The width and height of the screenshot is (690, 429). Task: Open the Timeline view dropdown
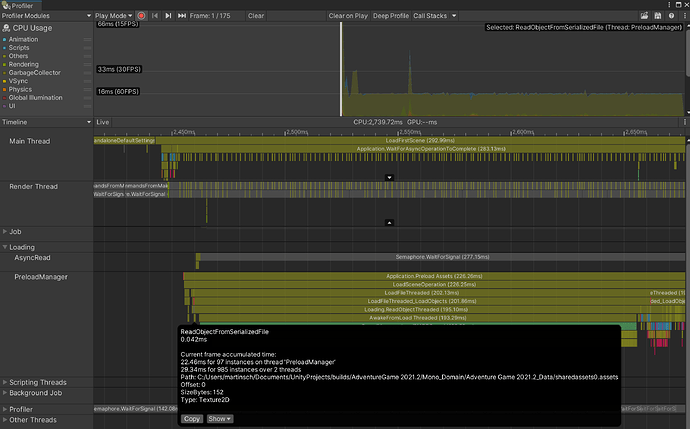(x=45, y=121)
